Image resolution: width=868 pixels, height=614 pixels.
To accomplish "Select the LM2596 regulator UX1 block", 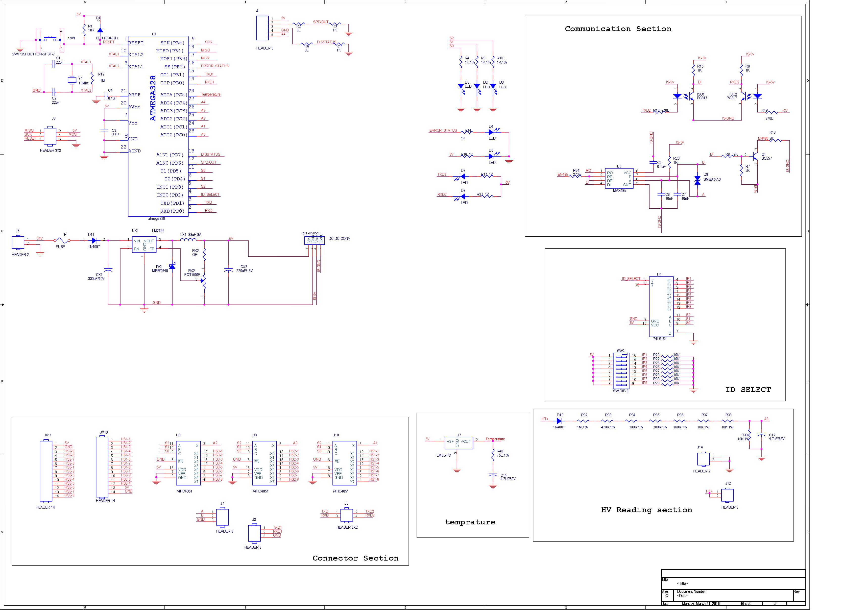I will pyautogui.click(x=144, y=245).
